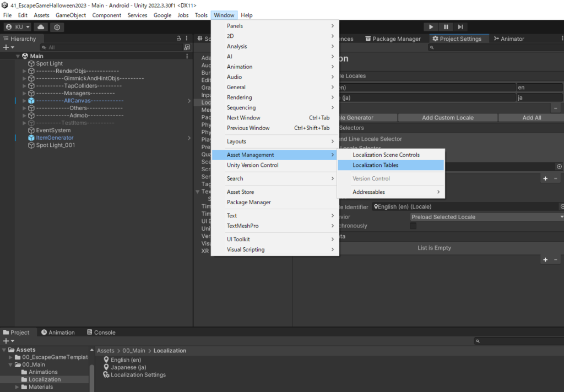This screenshot has width=564, height=392.
Task: Open the Preload Selected Locale dropdown
Action: point(487,217)
